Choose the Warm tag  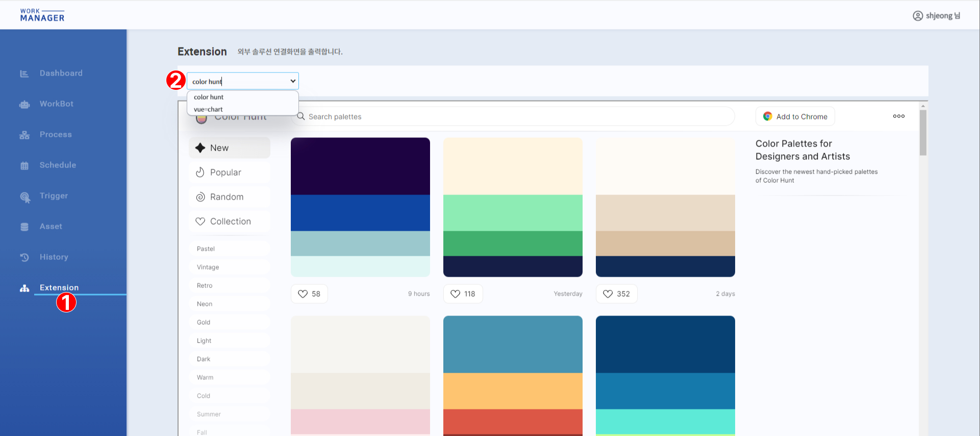[230, 377]
